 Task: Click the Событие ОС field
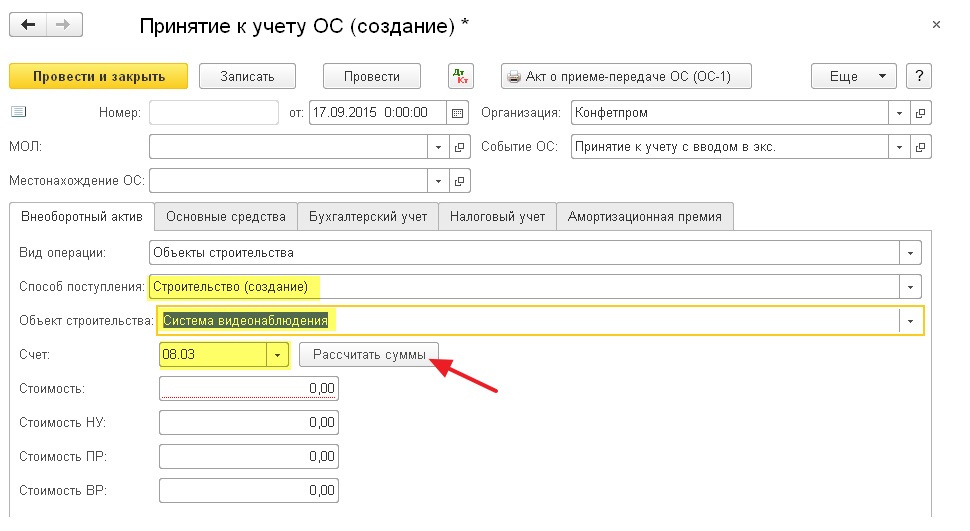pos(730,147)
